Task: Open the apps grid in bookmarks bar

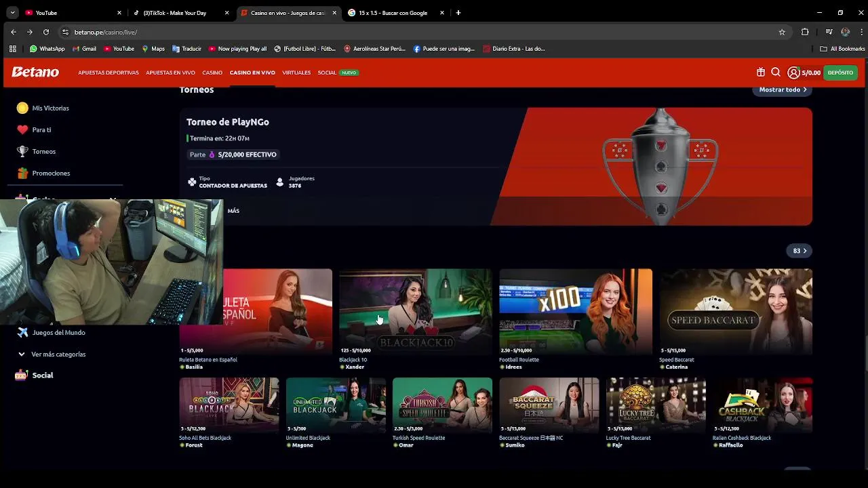Action: click(12, 49)
